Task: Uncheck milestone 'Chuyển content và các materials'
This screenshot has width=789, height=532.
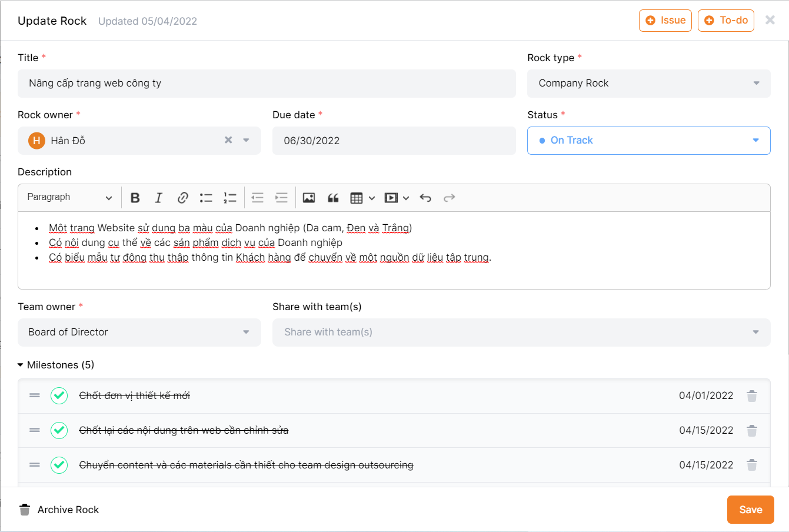Action: (x=59, y=465)
